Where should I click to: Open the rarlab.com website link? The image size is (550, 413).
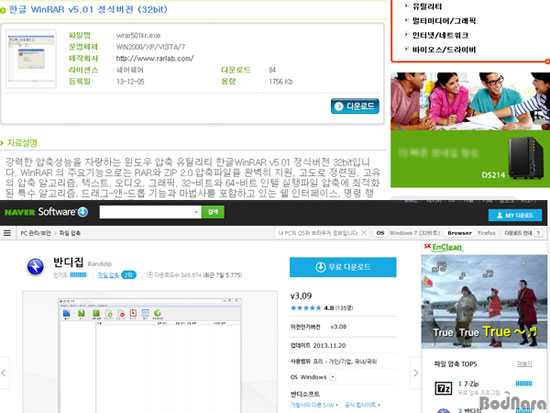[155, 58]
